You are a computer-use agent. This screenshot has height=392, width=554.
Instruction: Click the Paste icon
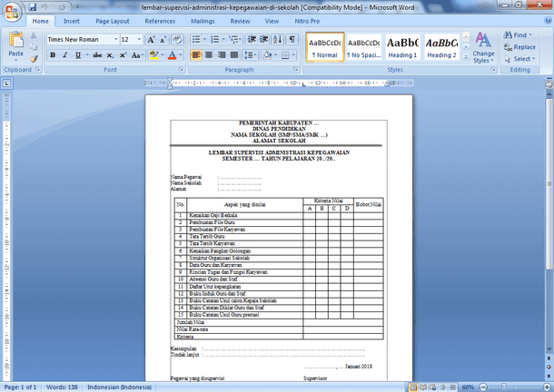pos(16,40)
